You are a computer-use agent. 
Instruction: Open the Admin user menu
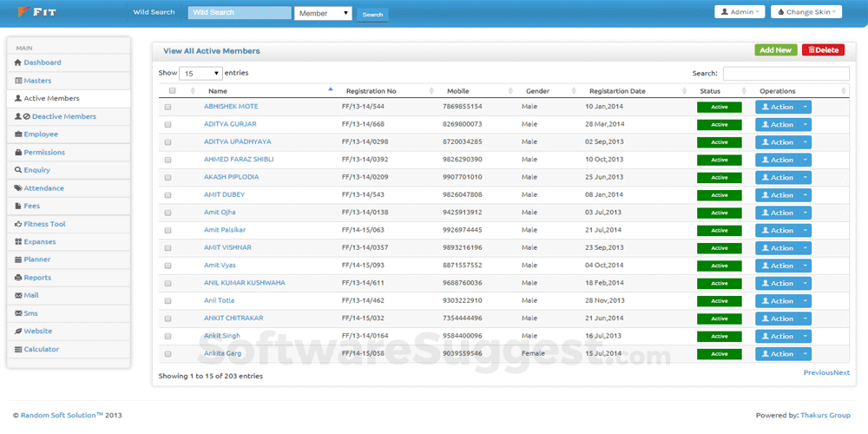point(739,12)
